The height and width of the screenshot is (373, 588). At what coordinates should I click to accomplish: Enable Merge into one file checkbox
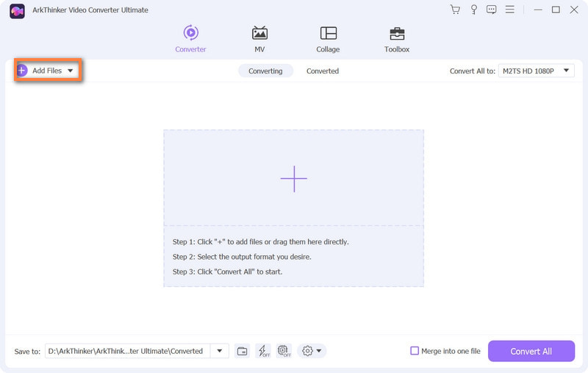[415, 351]
